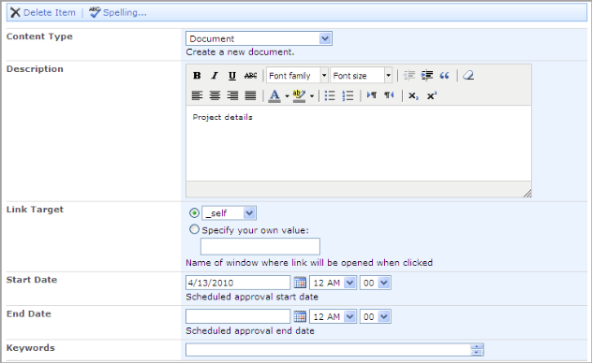This screenshot has width=593, height=364.
Task: Align text left
Action: pyautogui.click(x=197, y=95)
